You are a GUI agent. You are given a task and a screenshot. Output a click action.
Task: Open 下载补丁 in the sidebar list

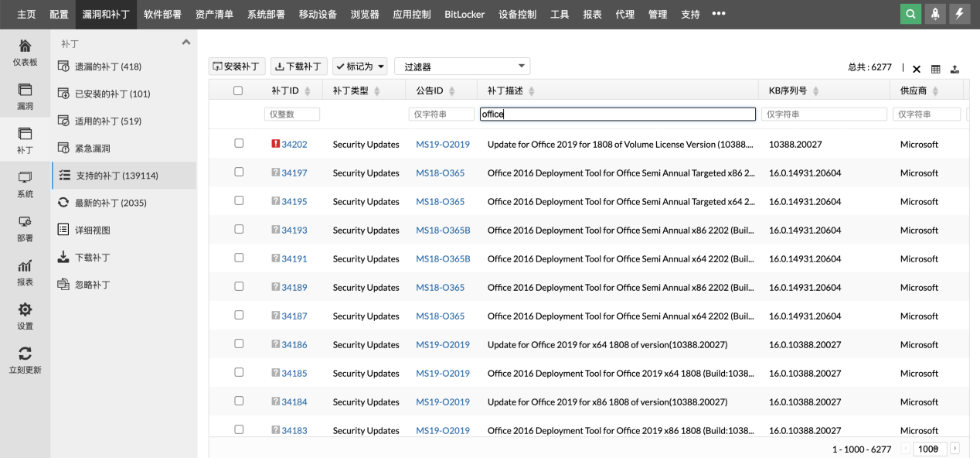pyautogui.click(x=94, y=258)
